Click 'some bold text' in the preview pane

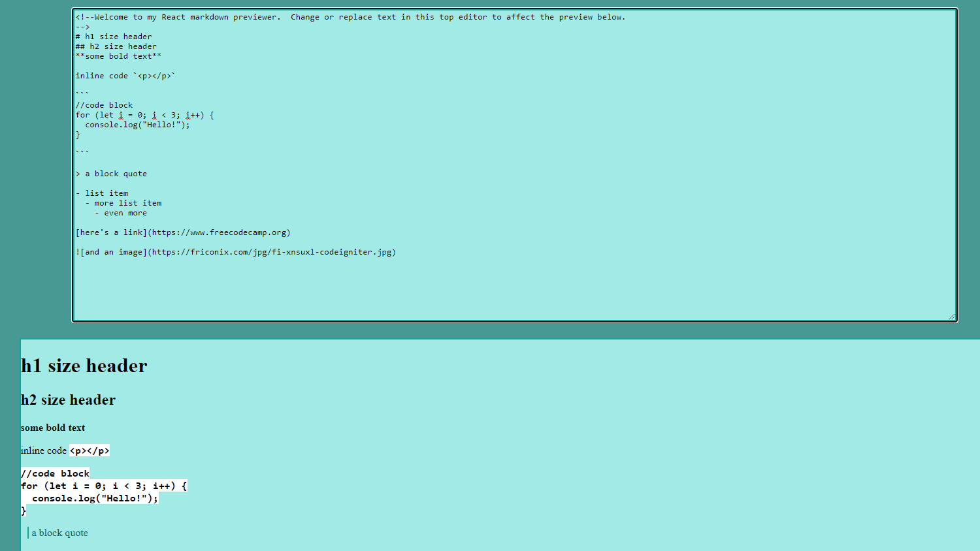pyautogui.click(x=53, y=428)
